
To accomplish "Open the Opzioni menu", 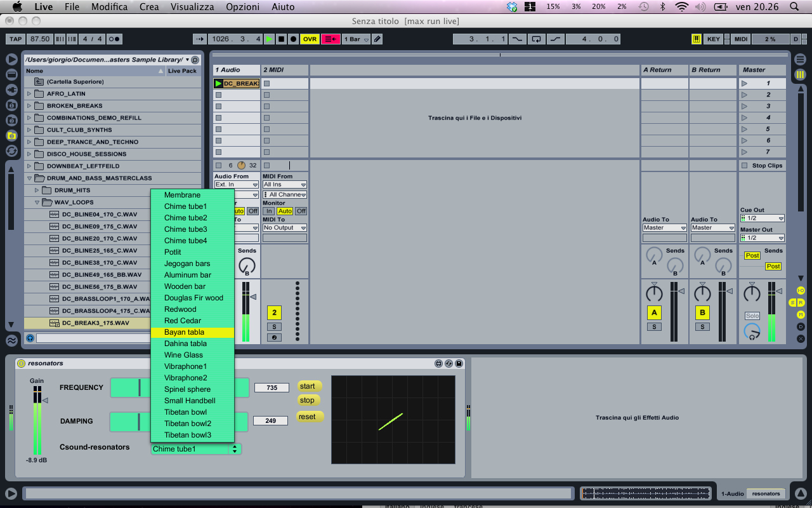I will pyautogui.click(x=242, y=6).
